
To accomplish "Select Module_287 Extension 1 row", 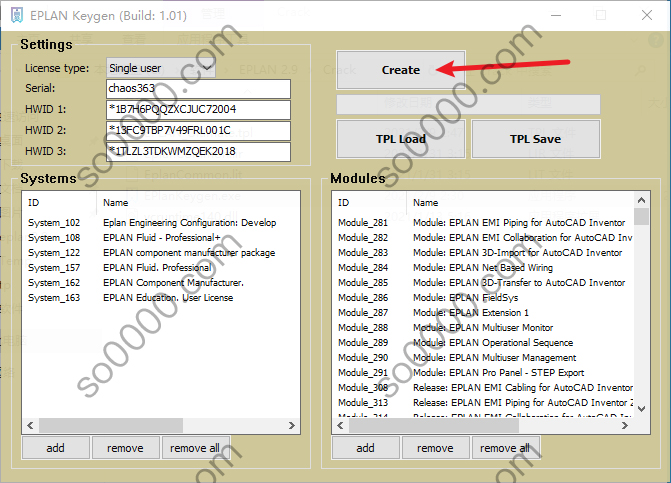I will pyautogui.click(x=483, y=313).
